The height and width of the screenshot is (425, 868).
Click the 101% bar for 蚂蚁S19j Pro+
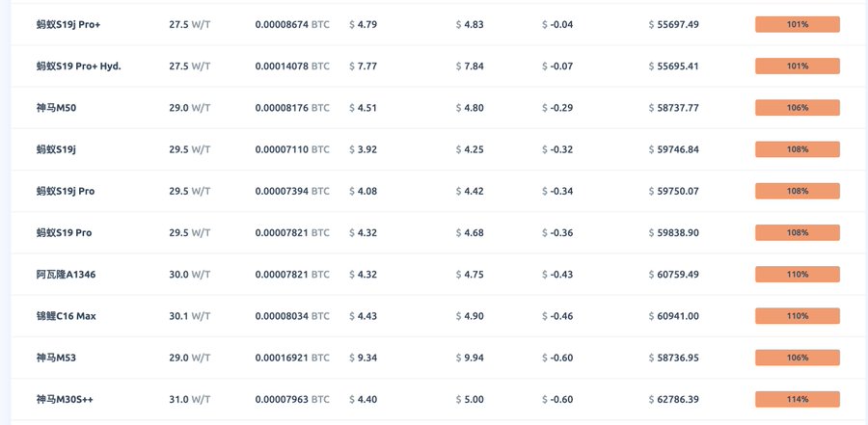point(797,24)
